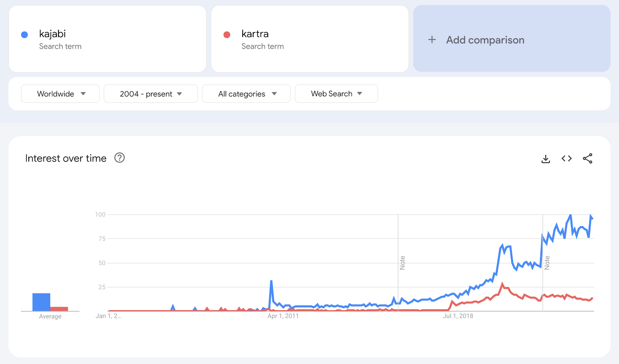Screen dimensions: 619x364
Task: Open the embed code icon
Action: point(566,159)
